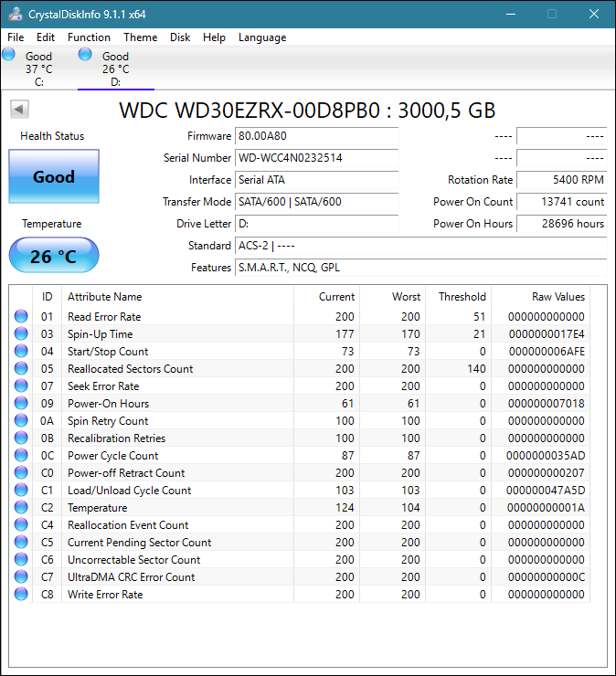Viewport: 616px width, 676px height.
Task: Click the ID column header
Action: [x=47, y=297]
